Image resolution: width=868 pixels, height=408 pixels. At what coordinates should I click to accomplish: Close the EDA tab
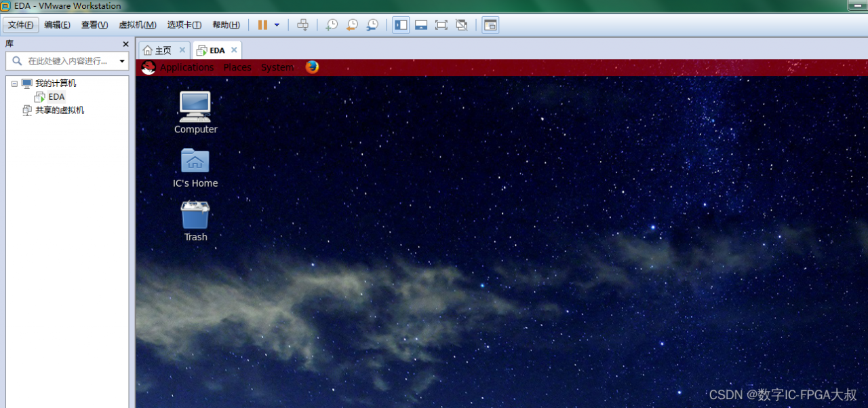234,50
